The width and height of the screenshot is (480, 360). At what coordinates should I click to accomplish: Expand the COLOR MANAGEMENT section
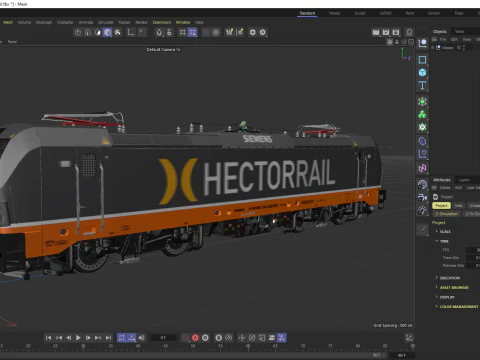tap(459, 306)
